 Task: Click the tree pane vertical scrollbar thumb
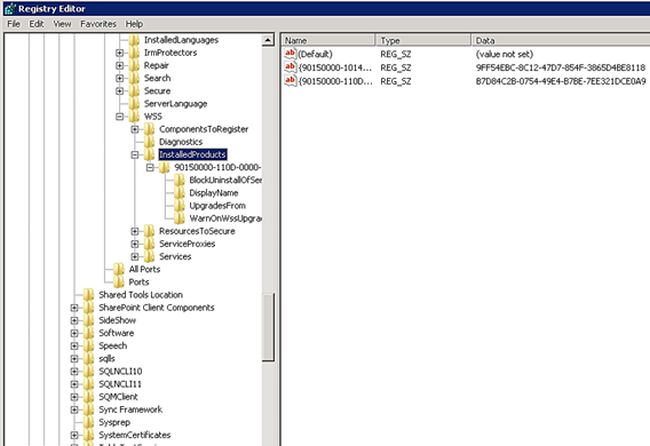[268, 327]
